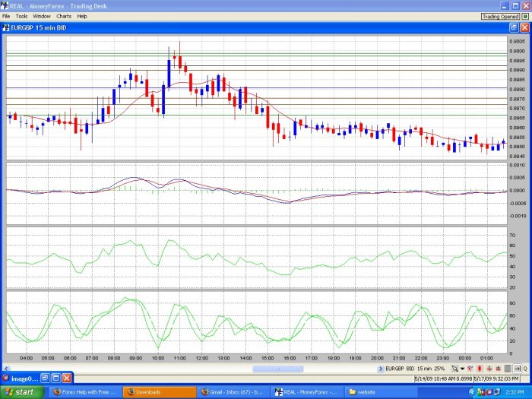The width and height of the screenshot is (532, 399).
Task: Open the Windows Start menu
Action: (x=22, y=392)
